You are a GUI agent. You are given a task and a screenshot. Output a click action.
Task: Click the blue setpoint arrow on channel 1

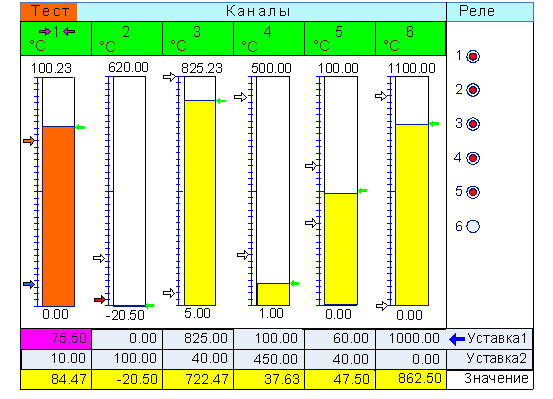[29, 284]
